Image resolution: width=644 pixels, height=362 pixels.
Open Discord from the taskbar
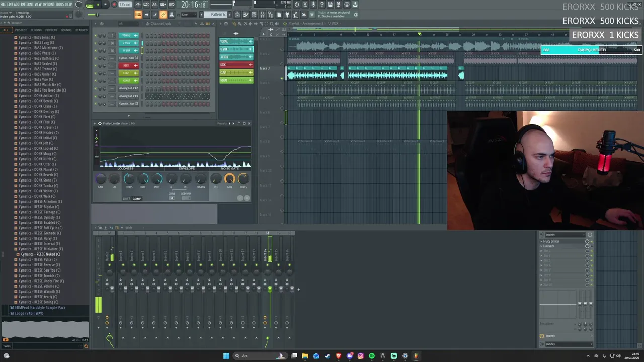pos(350,356)
